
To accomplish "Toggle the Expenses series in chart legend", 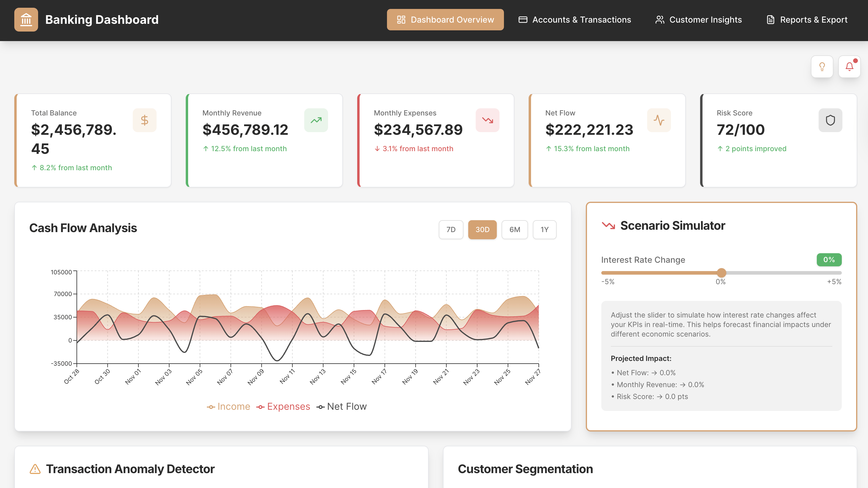I will 283,406.
